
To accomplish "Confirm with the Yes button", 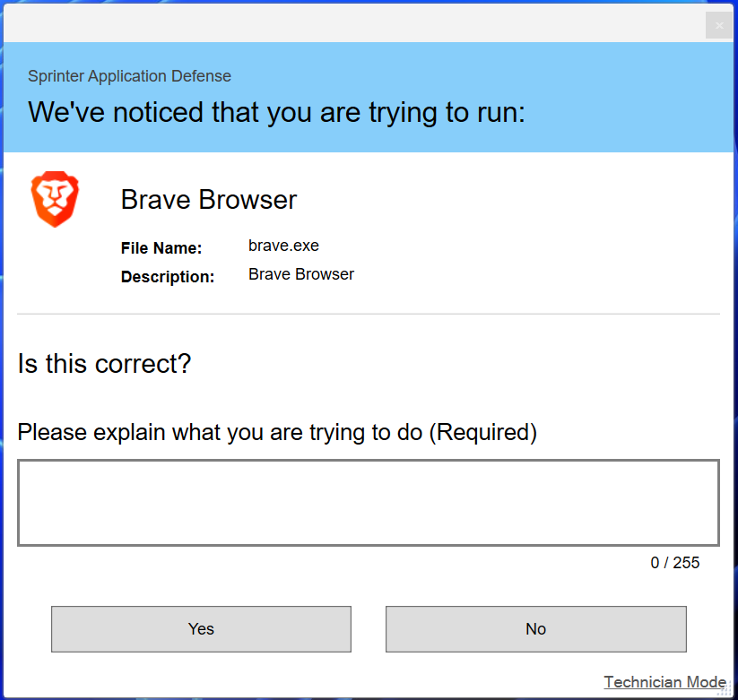I will coord(201,629).
